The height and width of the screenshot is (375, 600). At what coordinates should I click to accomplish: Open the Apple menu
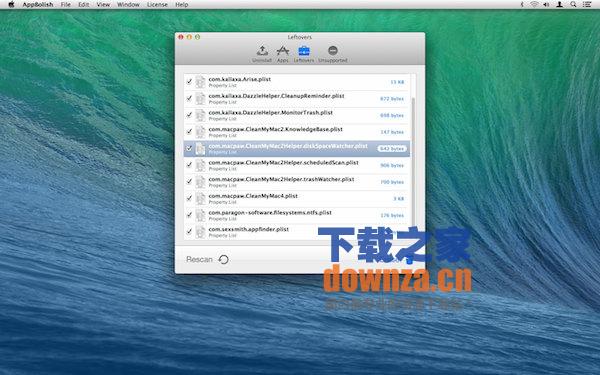click(11, 5)
